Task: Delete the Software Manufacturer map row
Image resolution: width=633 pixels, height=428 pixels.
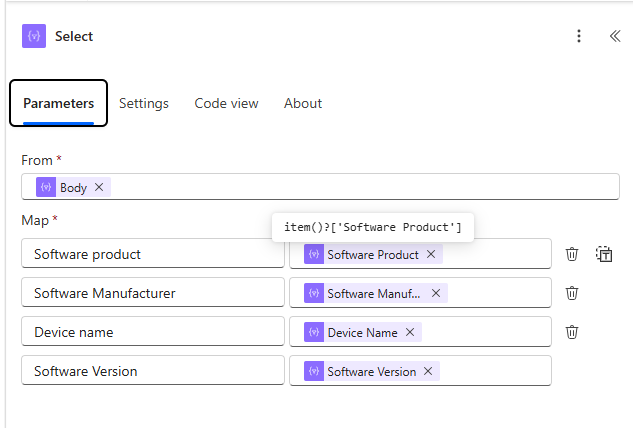Action: [572, 293]
